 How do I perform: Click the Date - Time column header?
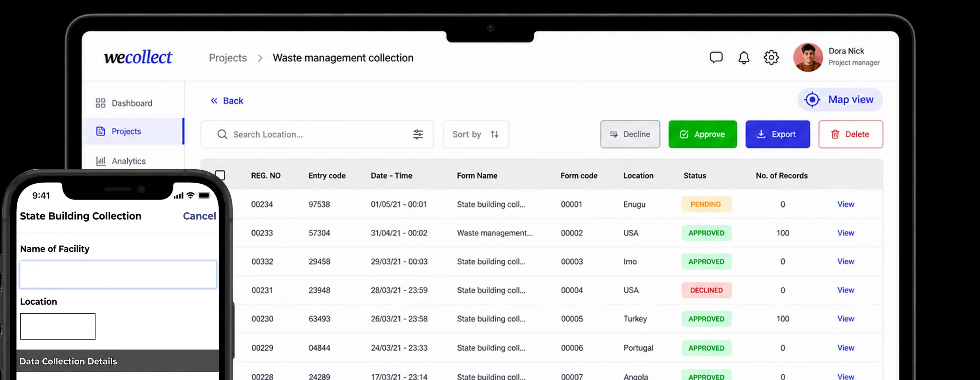pyautogui.click(x=391, y=175)
